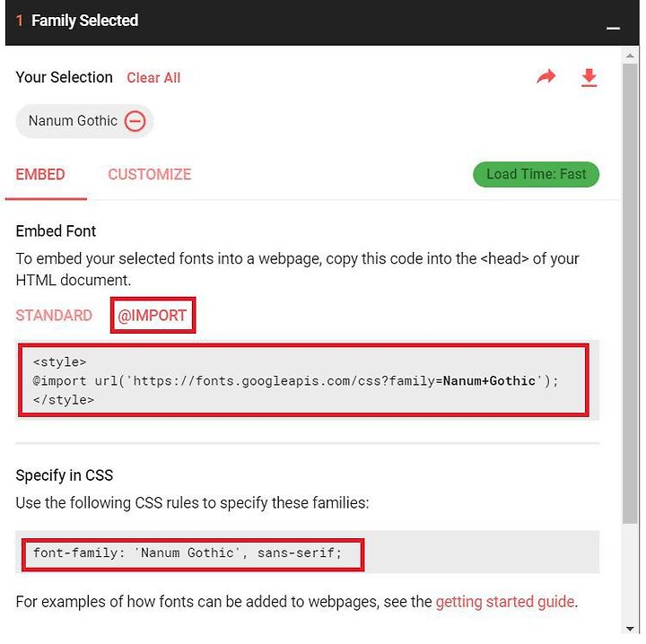Click the @import style code block
Screen dimensions: 646x644
[x=304, y=380]
